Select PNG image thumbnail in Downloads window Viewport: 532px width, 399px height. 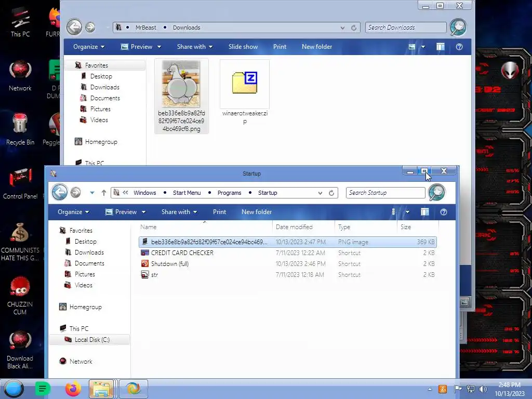181,96
